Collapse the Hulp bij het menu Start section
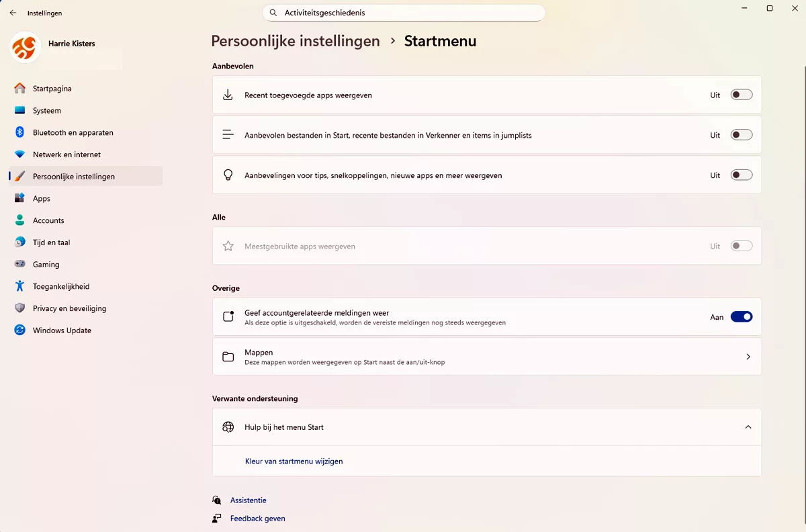This screenshot has height=532, width=806. point(748,427)
